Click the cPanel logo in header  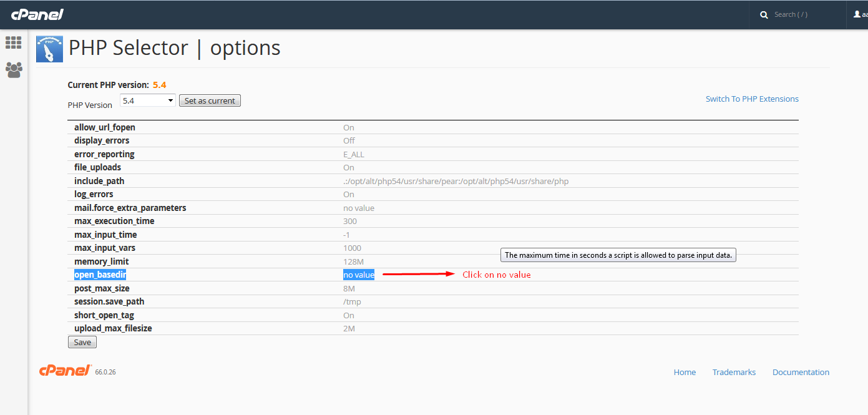(x=37, y=14)
